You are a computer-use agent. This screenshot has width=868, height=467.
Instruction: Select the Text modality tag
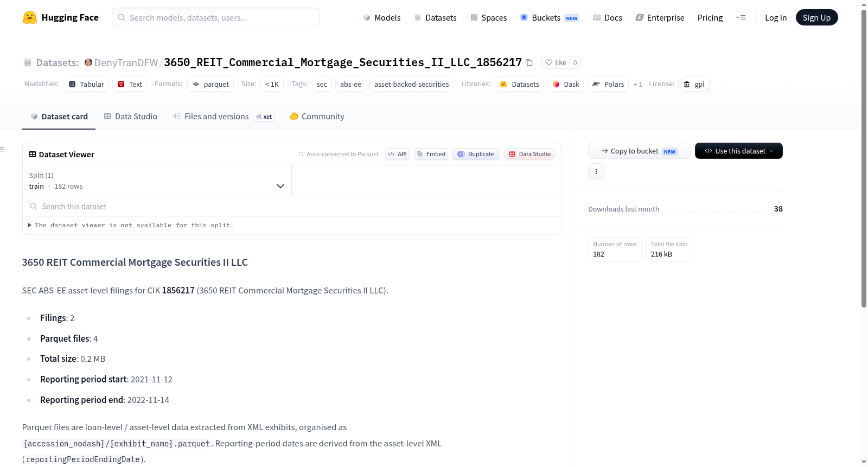point(130,84)
